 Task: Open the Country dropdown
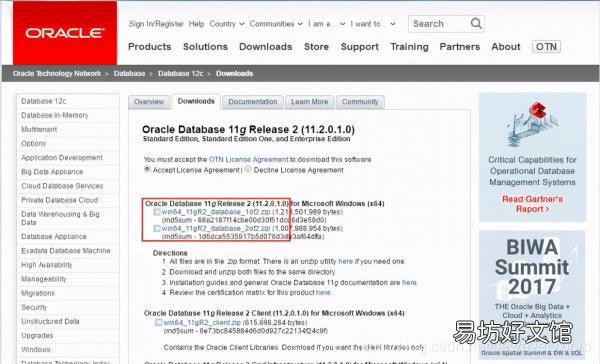227,24
